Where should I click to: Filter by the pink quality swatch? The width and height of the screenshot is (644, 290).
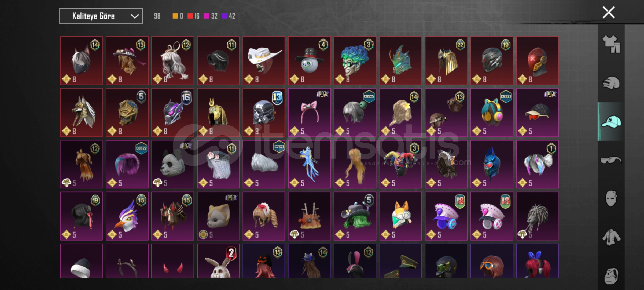click(206, 16)
